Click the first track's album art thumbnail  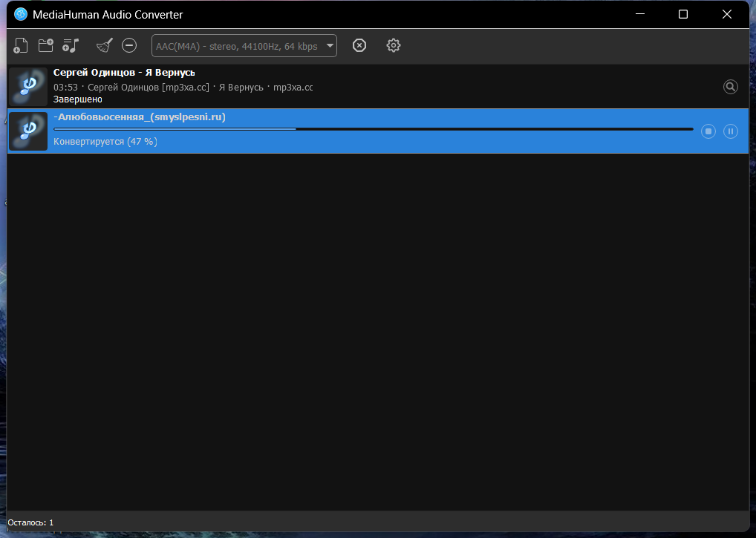tap(28, 87)
